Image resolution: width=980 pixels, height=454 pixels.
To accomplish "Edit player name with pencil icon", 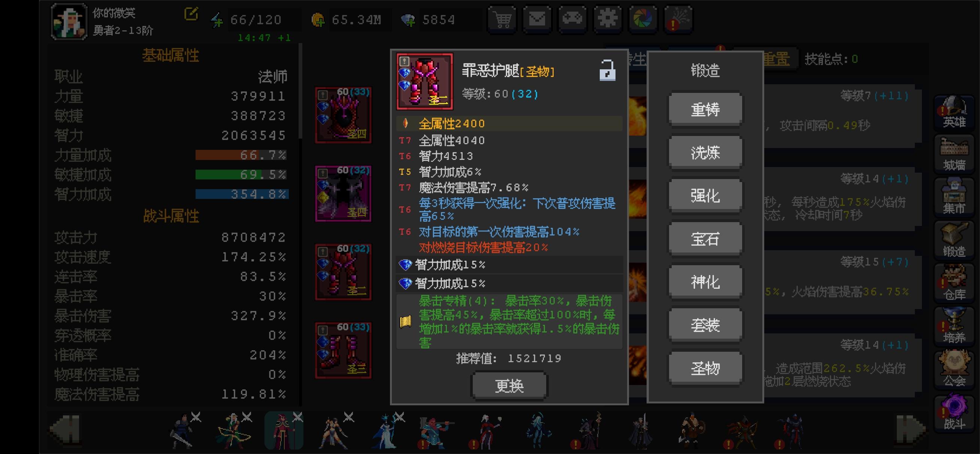I will click(x=191, y=14).
